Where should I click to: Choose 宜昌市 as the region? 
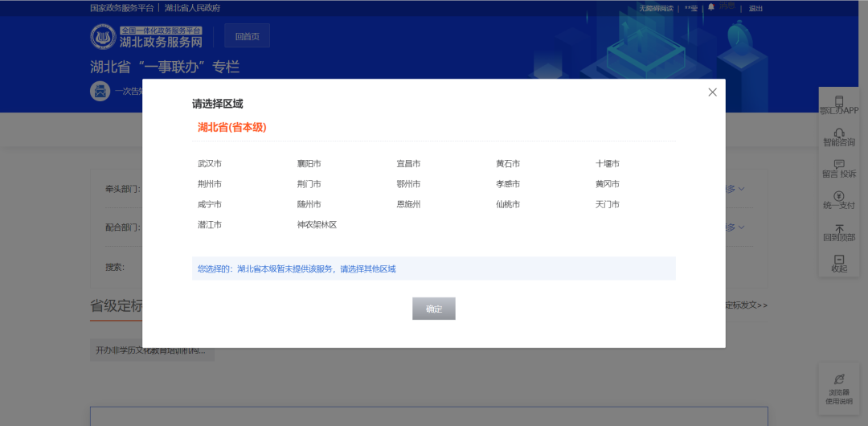click(408, 164)
